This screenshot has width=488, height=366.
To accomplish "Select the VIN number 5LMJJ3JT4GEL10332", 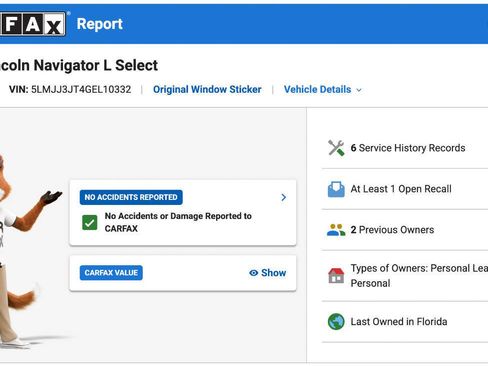I will (81, 89).
